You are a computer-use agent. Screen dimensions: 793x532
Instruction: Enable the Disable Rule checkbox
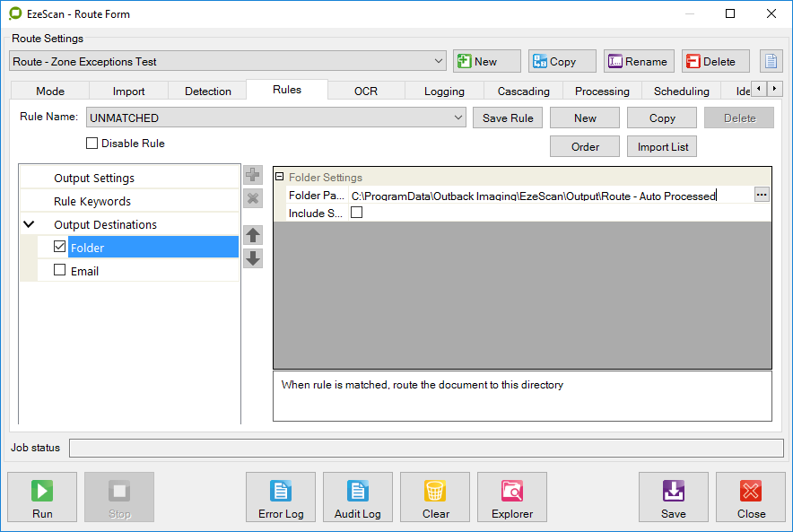point(91,144)
